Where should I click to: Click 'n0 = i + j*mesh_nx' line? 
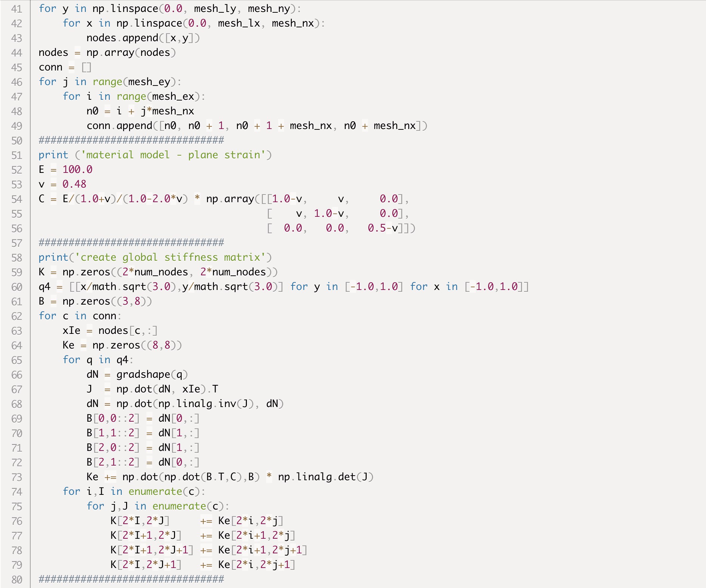140,111
